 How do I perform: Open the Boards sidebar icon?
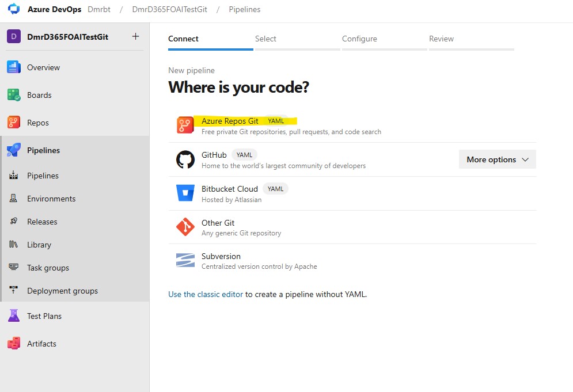[x=13, y=95]
